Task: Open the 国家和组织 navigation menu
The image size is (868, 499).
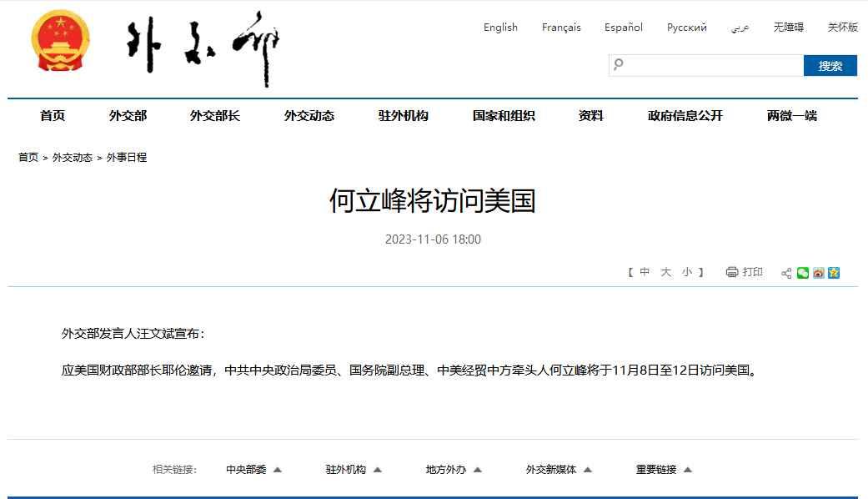Action: pos(504,116)
